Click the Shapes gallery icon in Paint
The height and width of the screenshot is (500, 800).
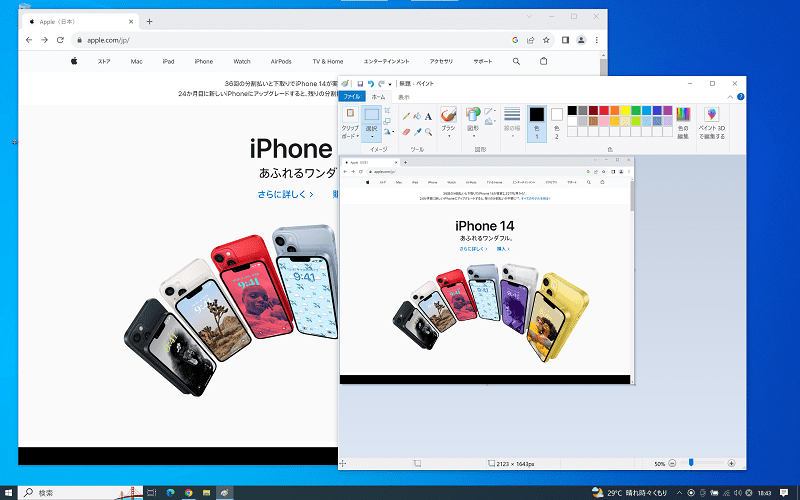[x=473, y=114]
